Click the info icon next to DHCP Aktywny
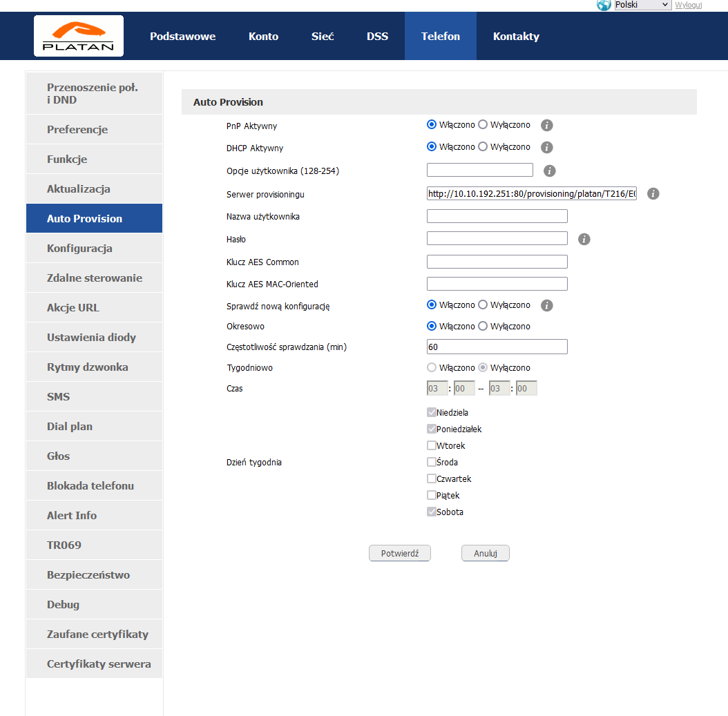728x716 pixels. coord(546,148)
